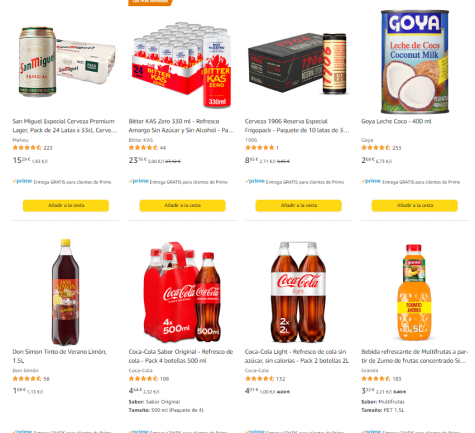Open the Goya Leche de Coco can image
475x433 pixels.
[415, 62]
